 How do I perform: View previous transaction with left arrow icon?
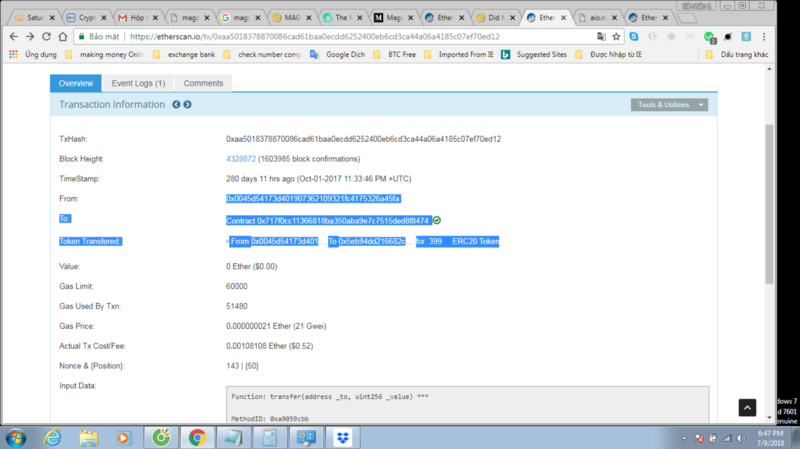(x=176, y=105)
